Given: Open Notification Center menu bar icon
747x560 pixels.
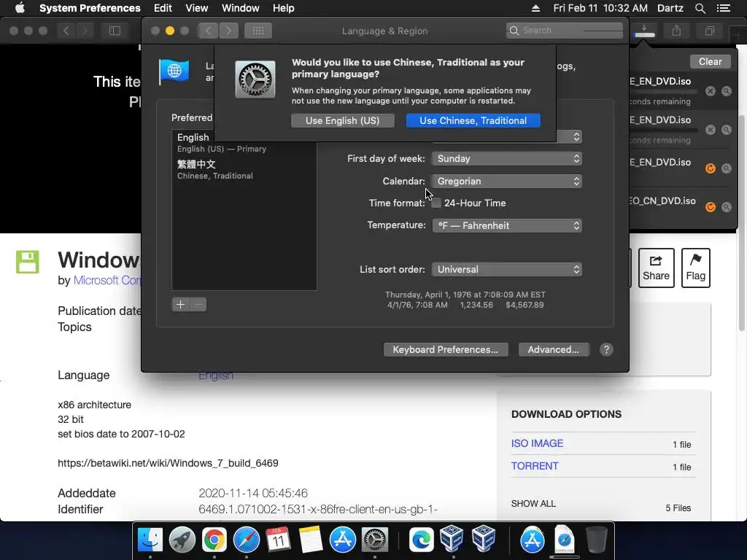Looking at the screenshot, I should [x=723, y=8].
